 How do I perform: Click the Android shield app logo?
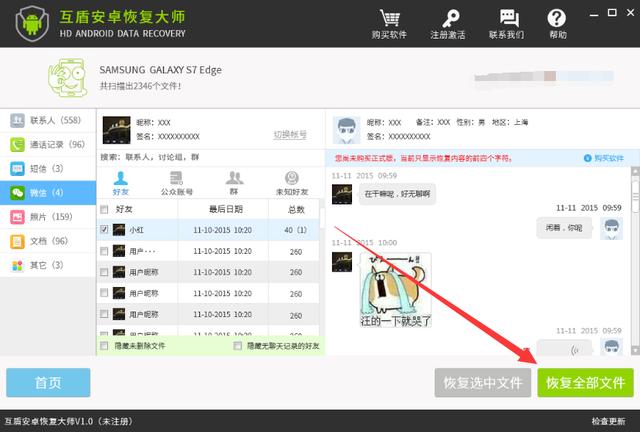[32, 23]
